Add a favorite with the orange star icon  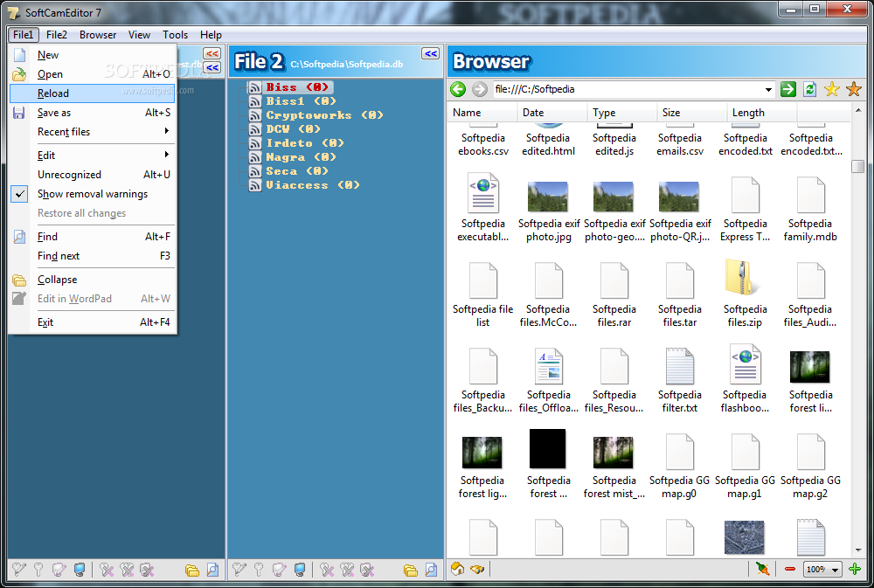click(853, 89)
